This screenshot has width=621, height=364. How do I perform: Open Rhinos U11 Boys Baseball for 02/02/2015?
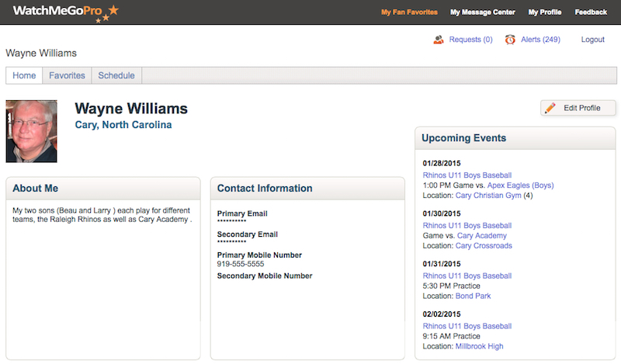[x=467, y=326]
